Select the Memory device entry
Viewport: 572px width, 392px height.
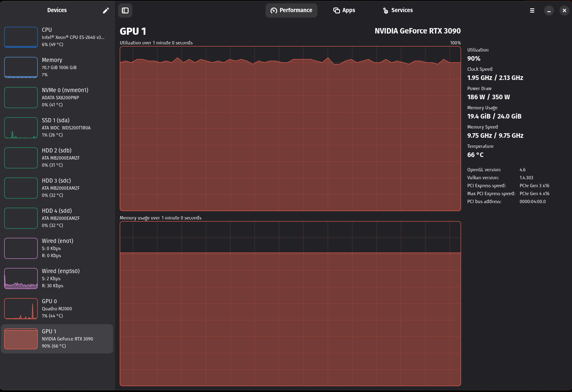click(57, 67)
